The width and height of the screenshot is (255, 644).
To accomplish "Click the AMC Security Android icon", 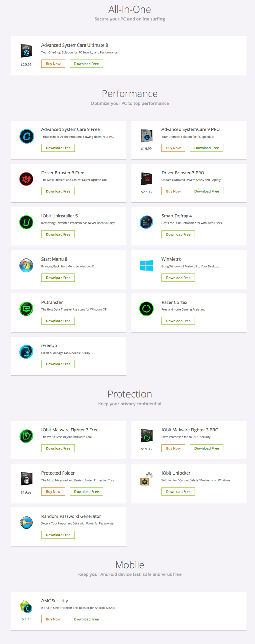I will point(26,606).
